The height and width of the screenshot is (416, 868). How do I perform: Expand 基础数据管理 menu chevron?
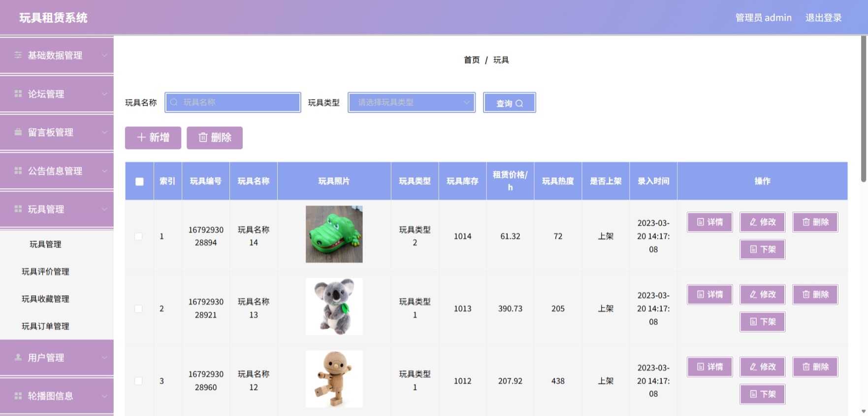[x=104, y=55]
